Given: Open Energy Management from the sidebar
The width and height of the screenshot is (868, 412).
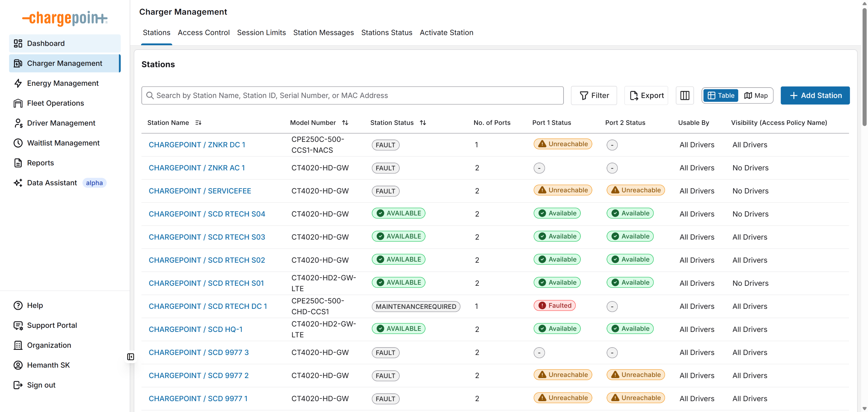Looking at the screenshot, I should click(63, 83).
